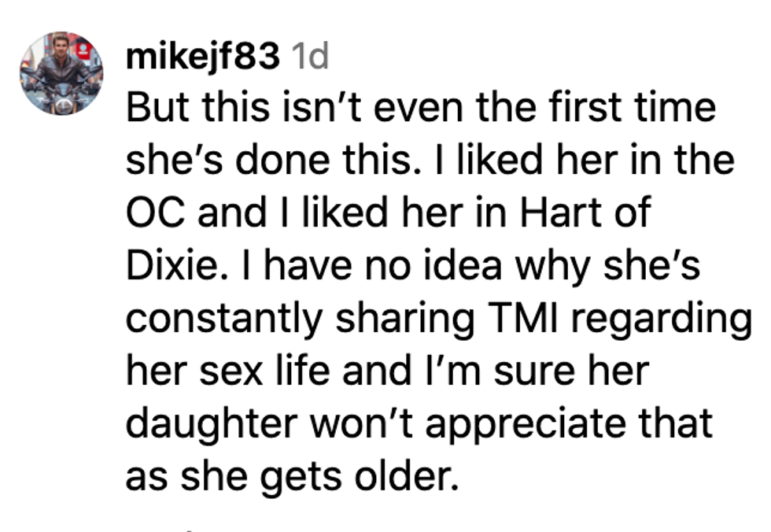Image resolution: width=771 pixels, height=532 pixels.
Task: Click the 1d comment timestamp
Action: tap(310, 57)
